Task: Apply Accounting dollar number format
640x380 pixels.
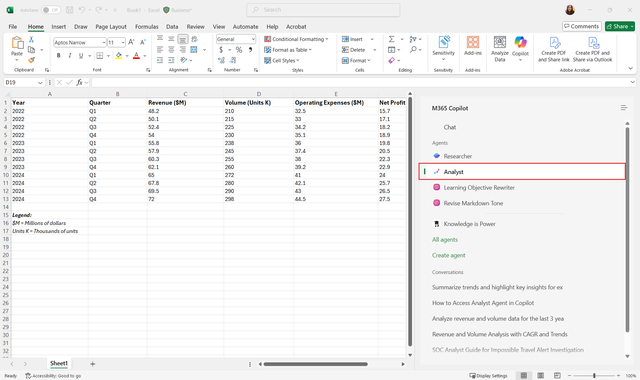Action: tap(221, 50)
